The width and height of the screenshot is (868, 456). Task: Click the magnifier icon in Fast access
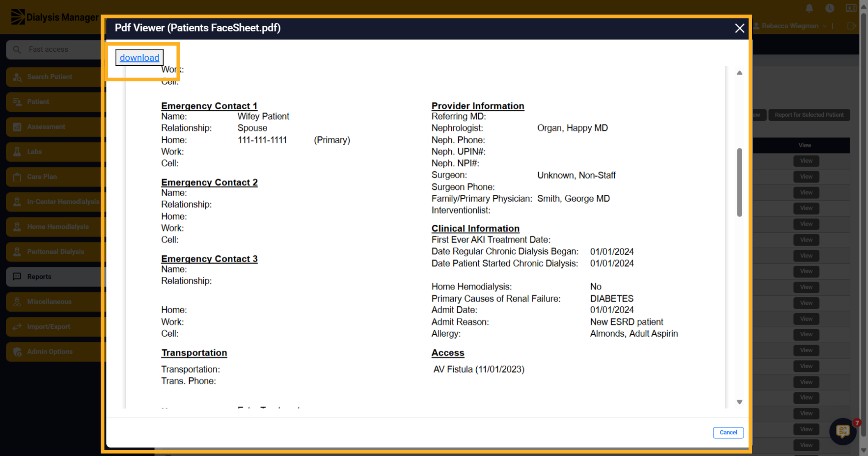(x=17, y=49)
